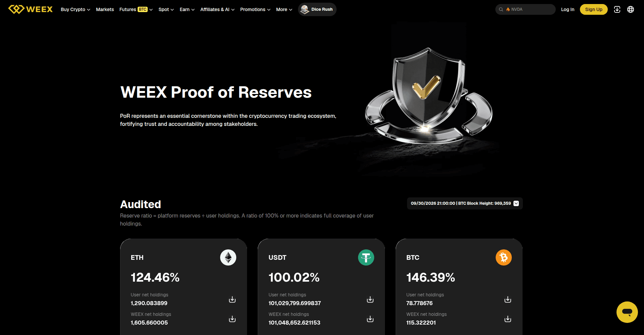The image size is (644, 335).
Task: Click the ETH 124.46% reserve ratio
Action: tap(155, 278)
